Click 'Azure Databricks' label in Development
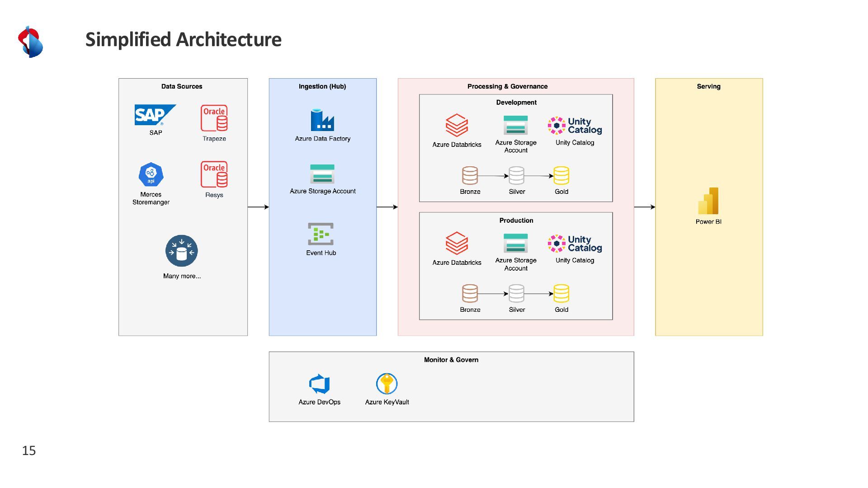 tap(457, 145)
